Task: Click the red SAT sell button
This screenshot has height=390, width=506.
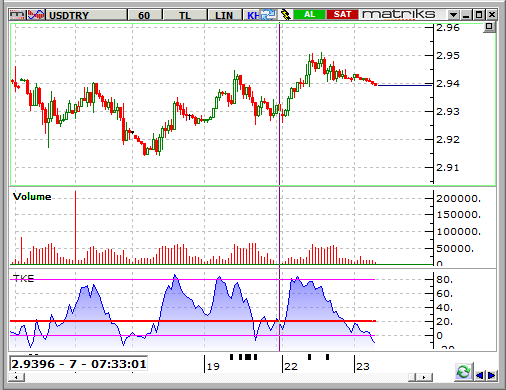Action: 342,15
